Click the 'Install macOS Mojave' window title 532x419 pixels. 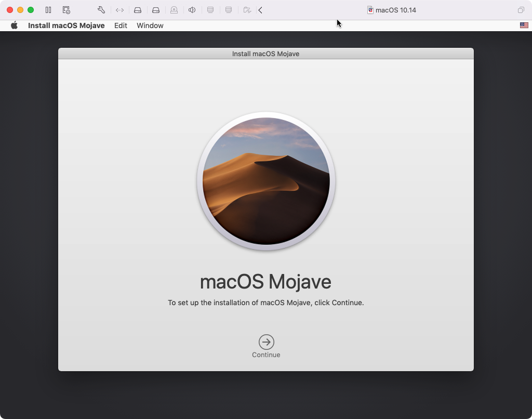tap(265, 54)
